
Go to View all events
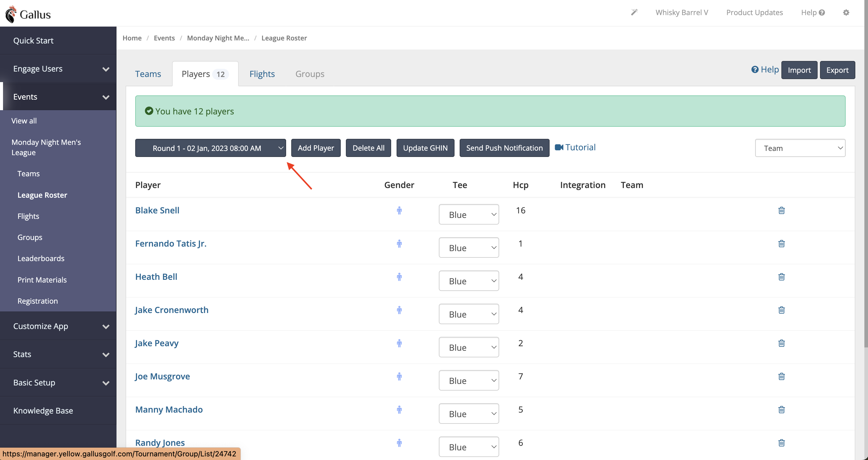(x=24, y=121)
